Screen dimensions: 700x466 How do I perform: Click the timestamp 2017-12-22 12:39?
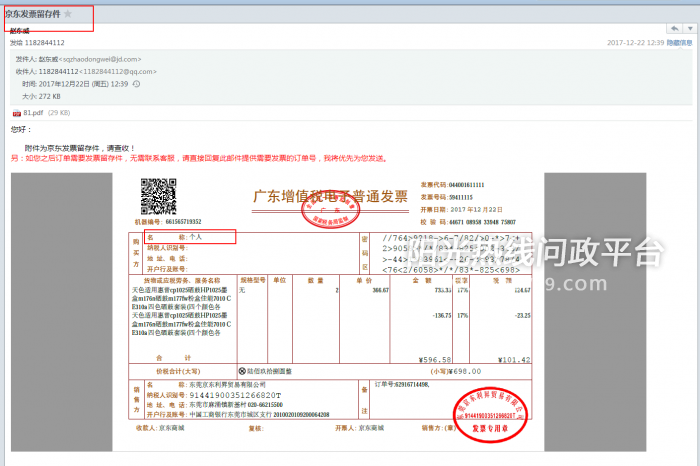click(x=636, y=43)
